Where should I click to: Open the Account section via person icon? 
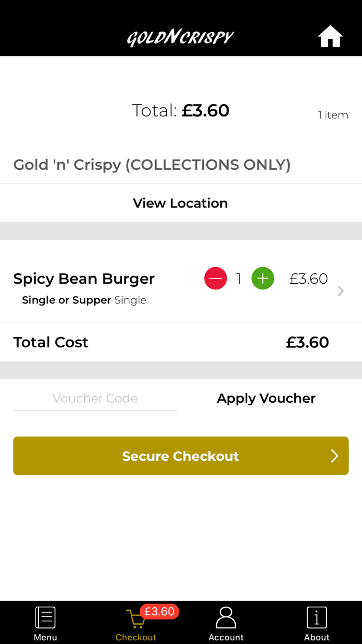pos(226,616)
